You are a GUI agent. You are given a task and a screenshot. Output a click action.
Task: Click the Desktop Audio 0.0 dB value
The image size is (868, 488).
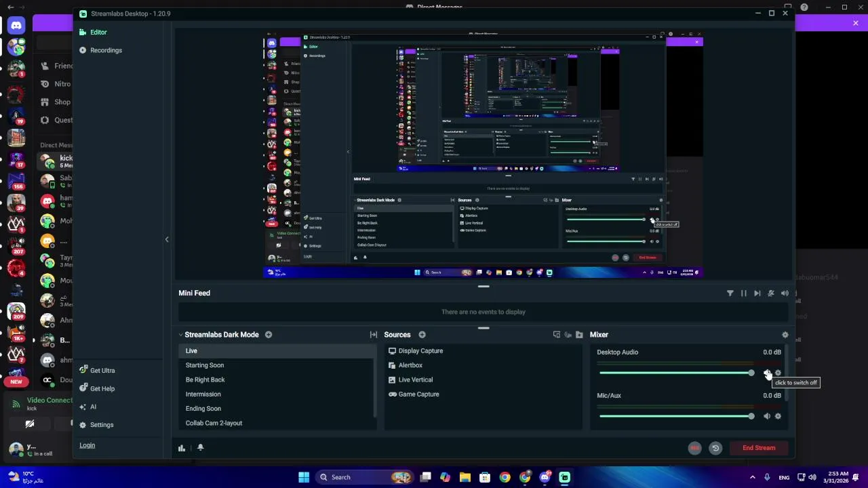coord(772,352)
